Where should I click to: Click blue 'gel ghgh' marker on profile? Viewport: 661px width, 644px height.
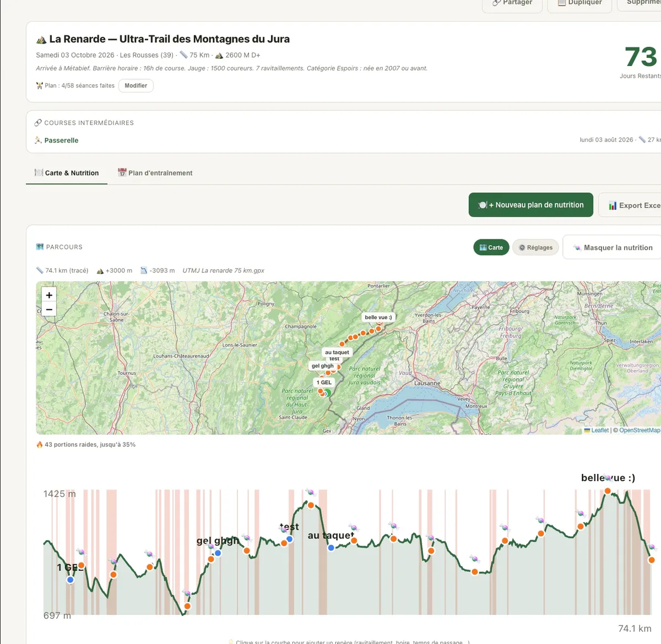pos(218,553)
